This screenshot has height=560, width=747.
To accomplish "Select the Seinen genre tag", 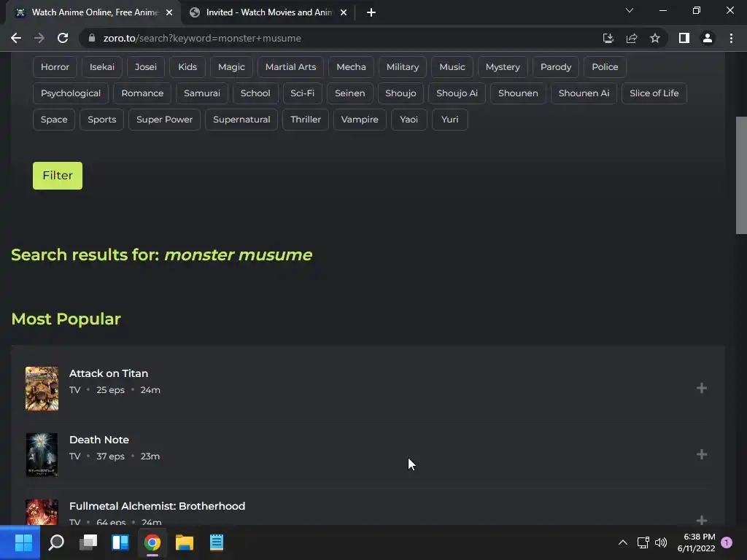I will (349, 93).
